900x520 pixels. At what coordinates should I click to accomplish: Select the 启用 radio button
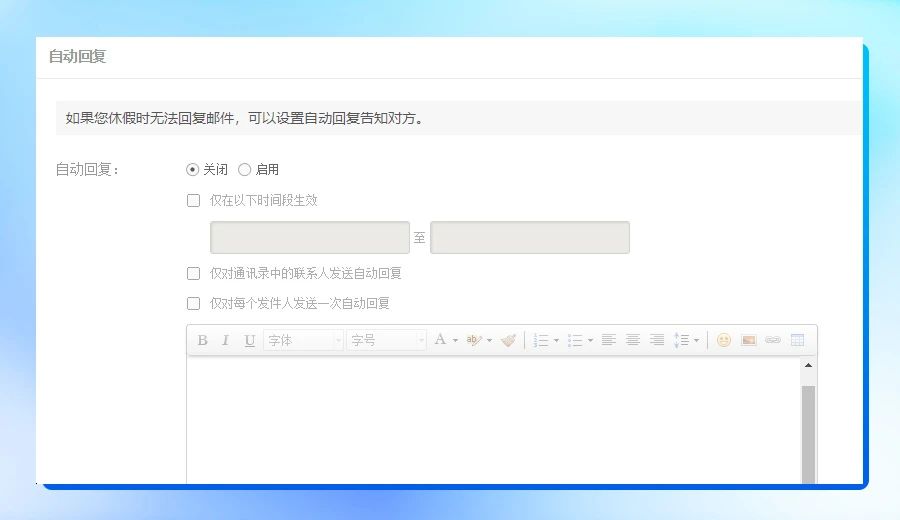coord(245,170)
